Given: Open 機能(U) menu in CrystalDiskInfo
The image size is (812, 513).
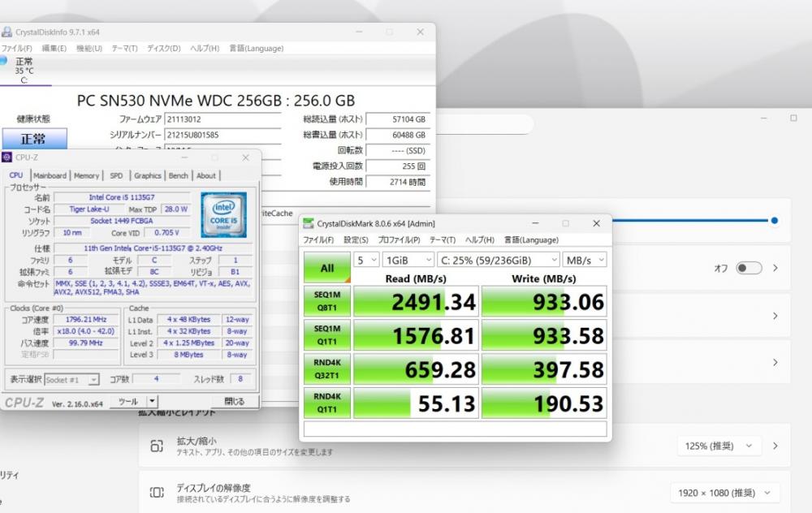Looking at the screenshot, I should click(x=89, y=48).
